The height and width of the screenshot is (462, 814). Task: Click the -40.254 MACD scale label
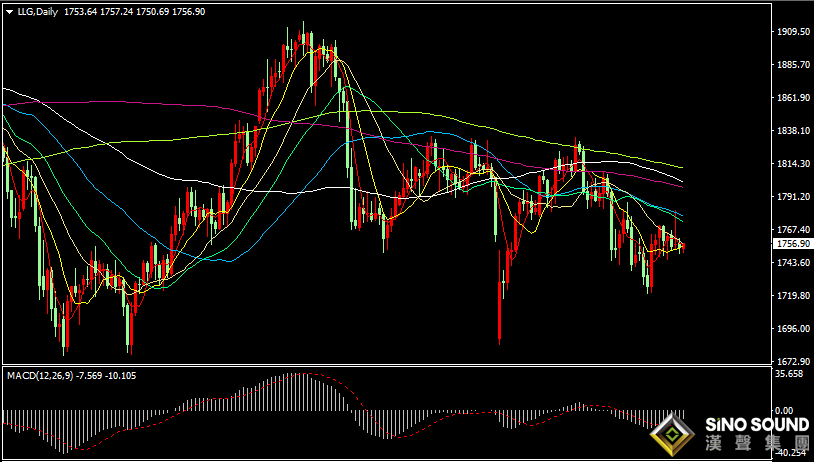791,452
